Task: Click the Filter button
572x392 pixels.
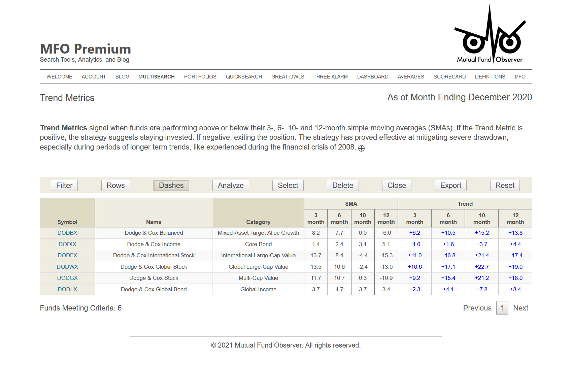Action: 64,186
